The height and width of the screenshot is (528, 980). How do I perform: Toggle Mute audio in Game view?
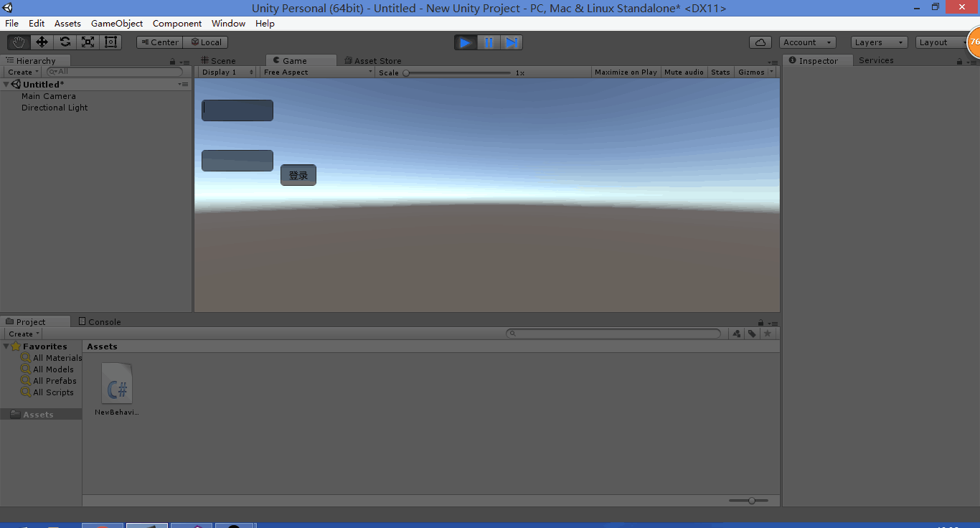point(684,72)
